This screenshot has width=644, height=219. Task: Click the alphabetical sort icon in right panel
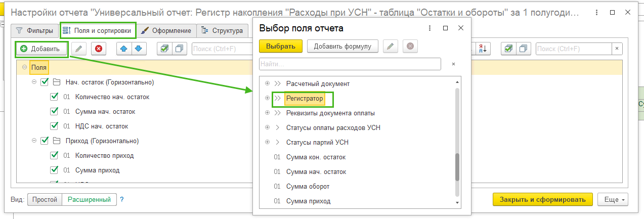pos(483,49)
